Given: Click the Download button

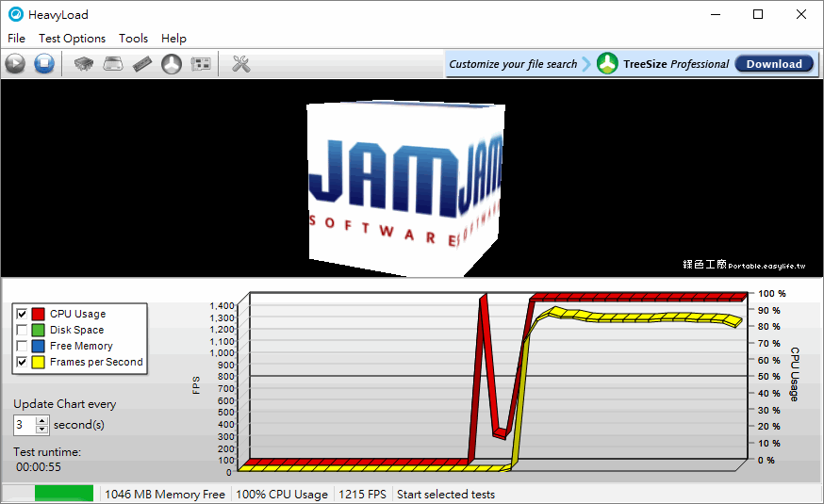Looking at the screenshot, I should (774, 63).
